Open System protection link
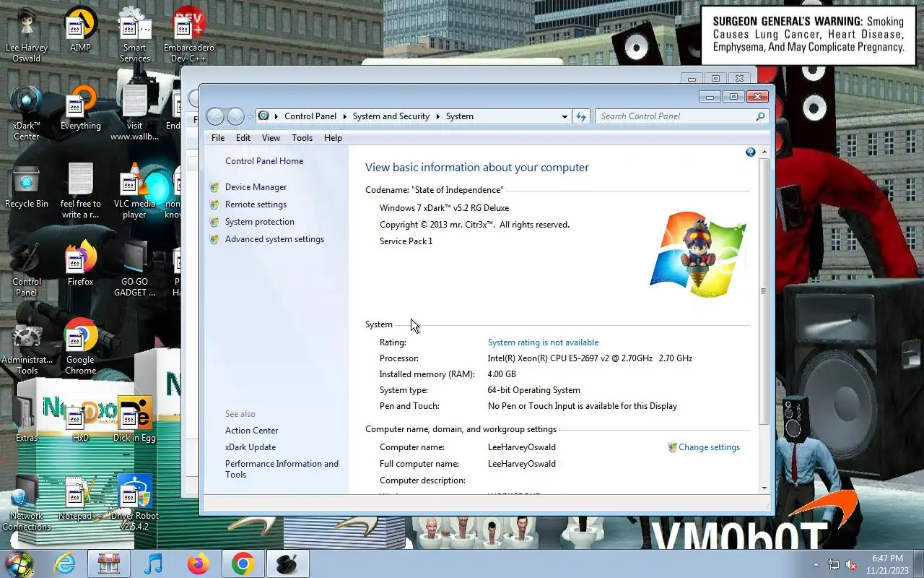The width and height of the screenshot is (924, 578). click(260, 222)
